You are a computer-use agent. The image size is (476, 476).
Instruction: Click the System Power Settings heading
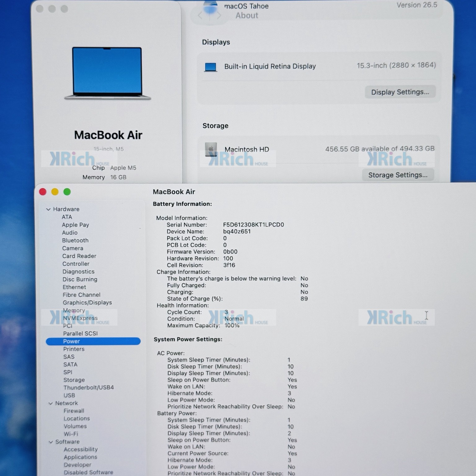[x=188, y=340]
